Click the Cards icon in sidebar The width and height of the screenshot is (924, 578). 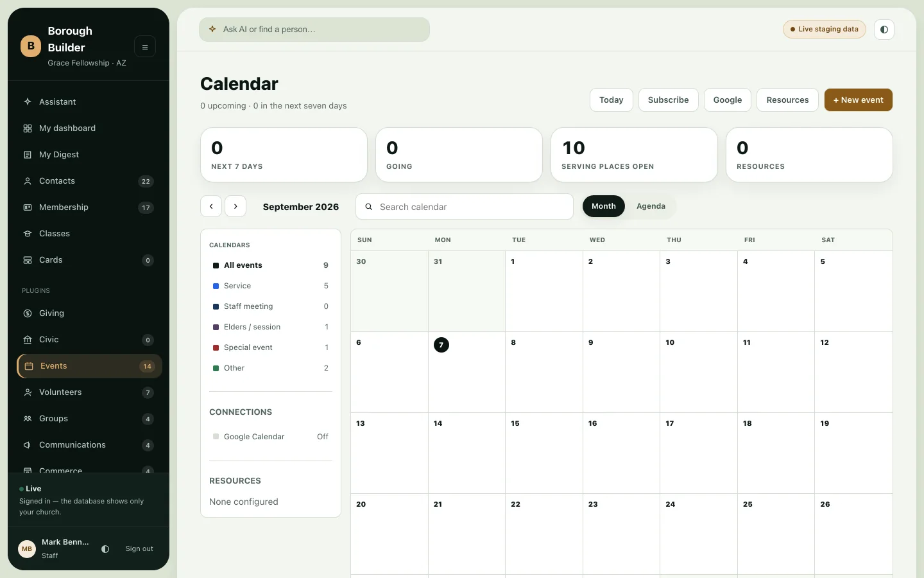click(x=28, y=260)
